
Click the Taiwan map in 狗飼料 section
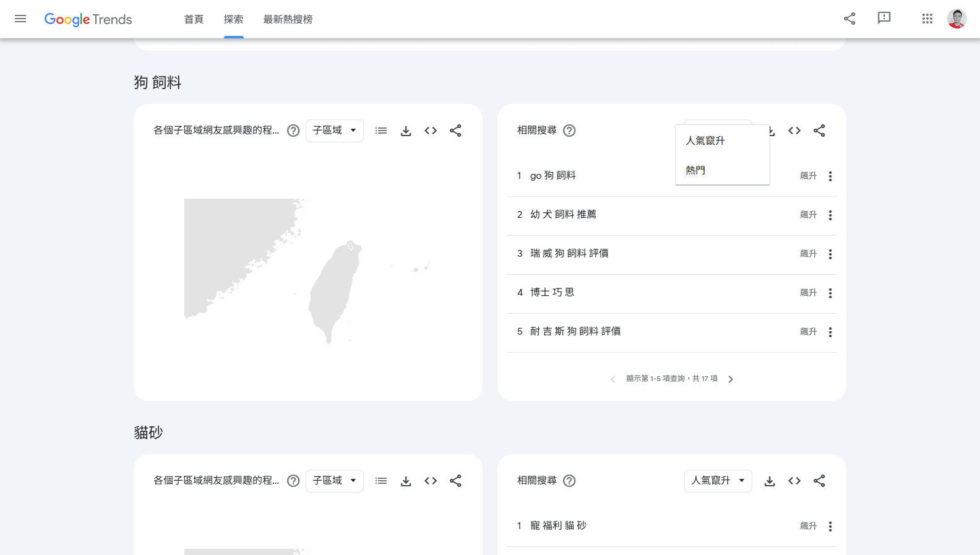point(335,291)
